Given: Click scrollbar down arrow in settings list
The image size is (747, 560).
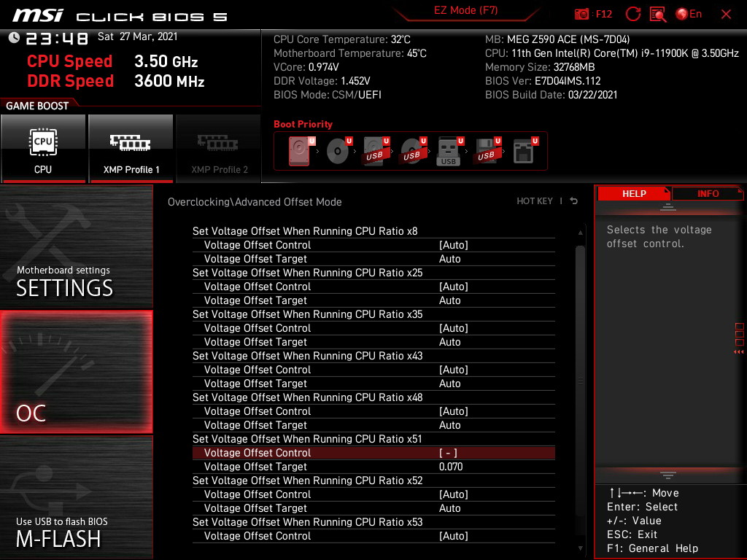Looking at the screenshot, I should click(x=580, y=548).
